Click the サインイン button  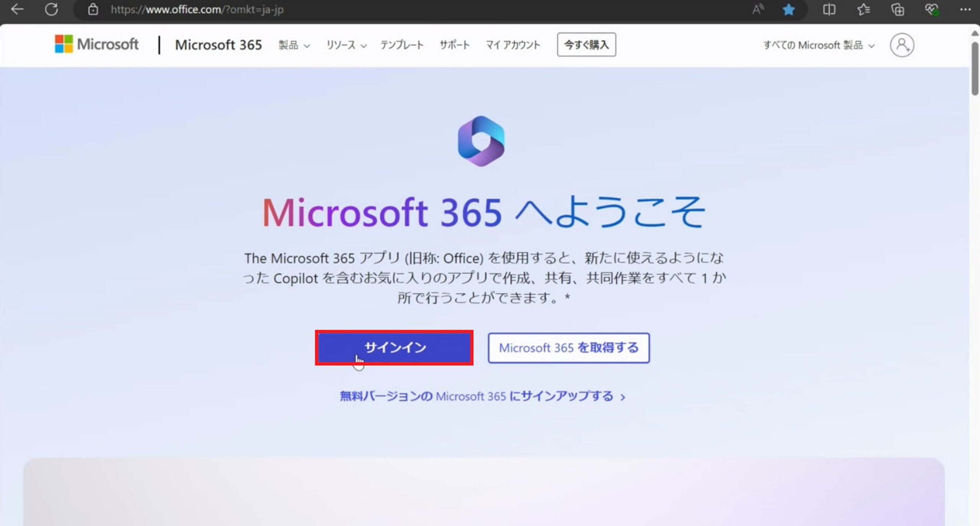tap(394, 347)
